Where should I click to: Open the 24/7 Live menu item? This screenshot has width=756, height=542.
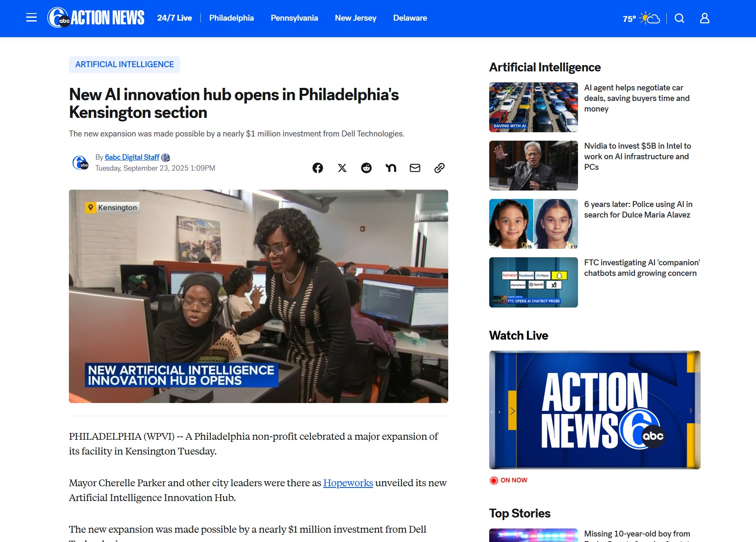[x=175, y=18]
